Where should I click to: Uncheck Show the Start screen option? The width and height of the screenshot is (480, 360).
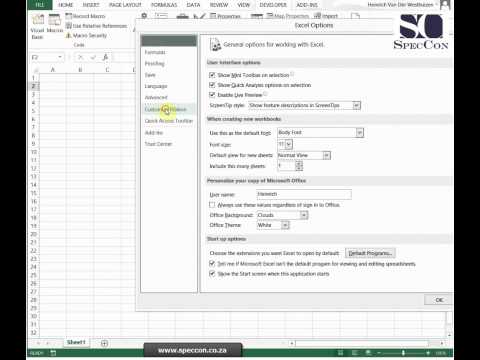point(212,274)
